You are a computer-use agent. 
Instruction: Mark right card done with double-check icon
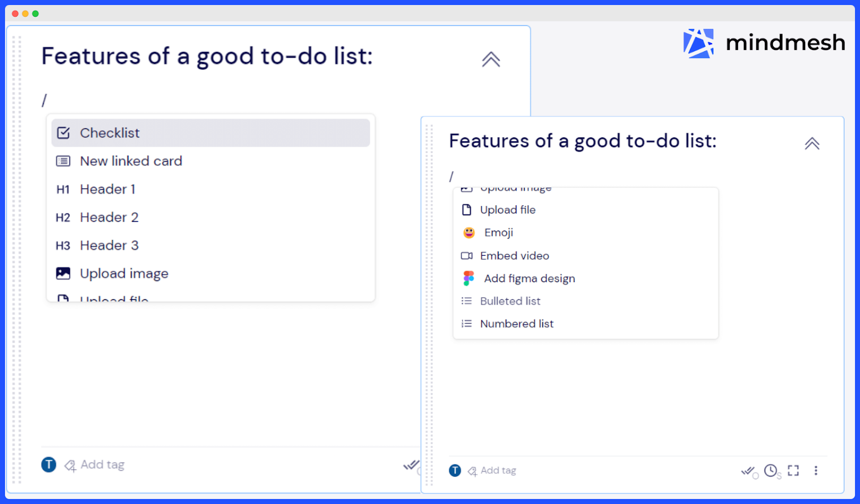pyautogui.click(x=748, y=471)
